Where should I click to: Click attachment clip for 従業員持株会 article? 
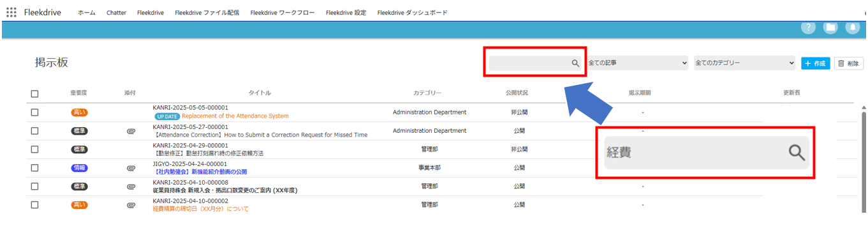coord(131,187)
